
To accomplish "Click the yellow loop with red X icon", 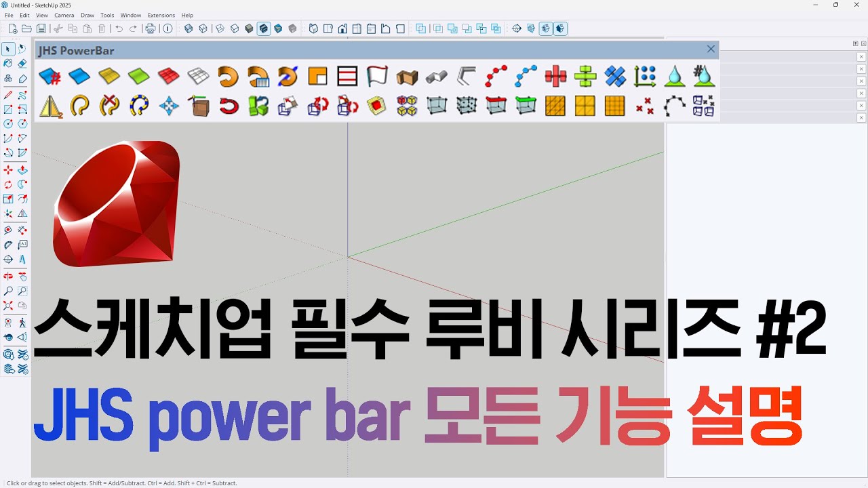I will click(109, 106).
